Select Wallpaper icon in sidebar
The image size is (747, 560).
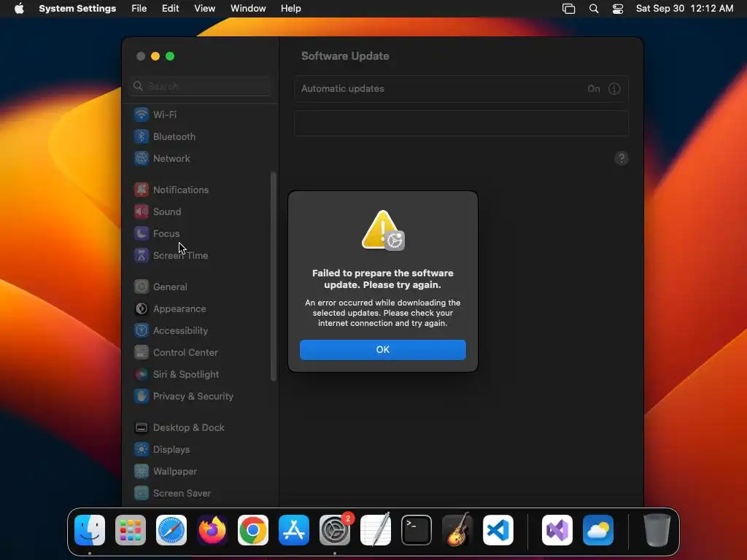point(141,472)
